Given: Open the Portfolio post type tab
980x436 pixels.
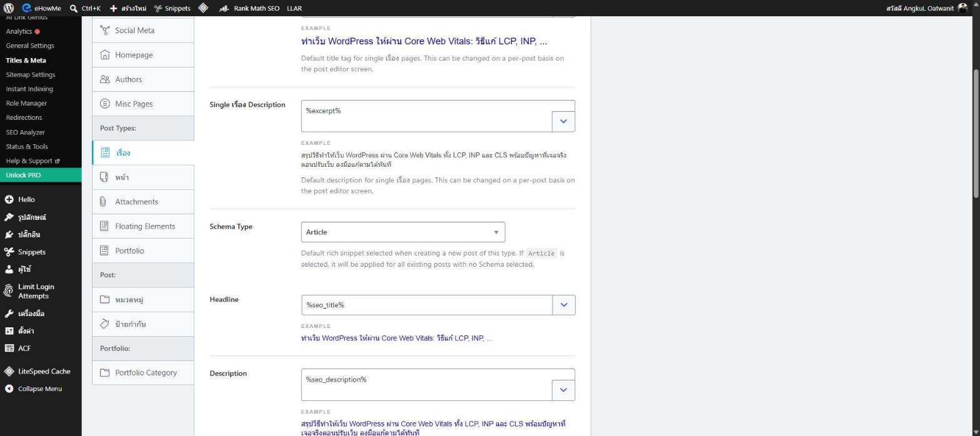Looking at the screenshot, I should [143, 250].
